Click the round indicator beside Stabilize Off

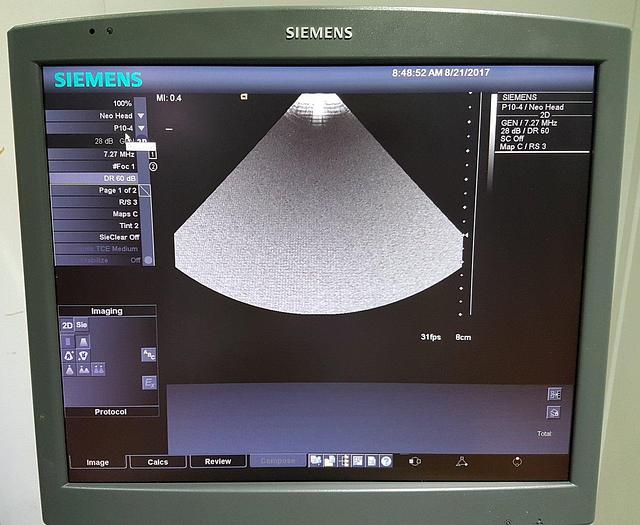(x=148, y=260)
